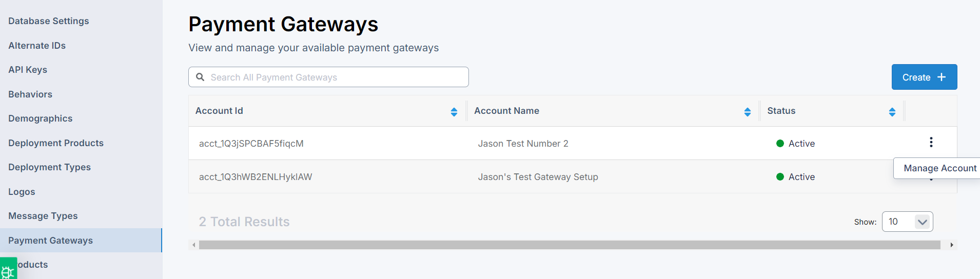
Task: Navigate to Message Types
Action: tap(43, 216)
